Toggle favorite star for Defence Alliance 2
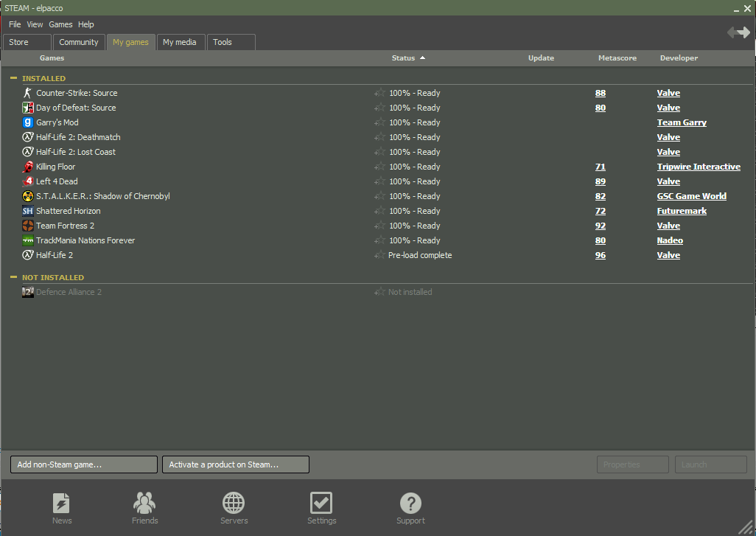The width and height of the screenshot is (756, 536). pyautogui.click(x=380, y=291)
